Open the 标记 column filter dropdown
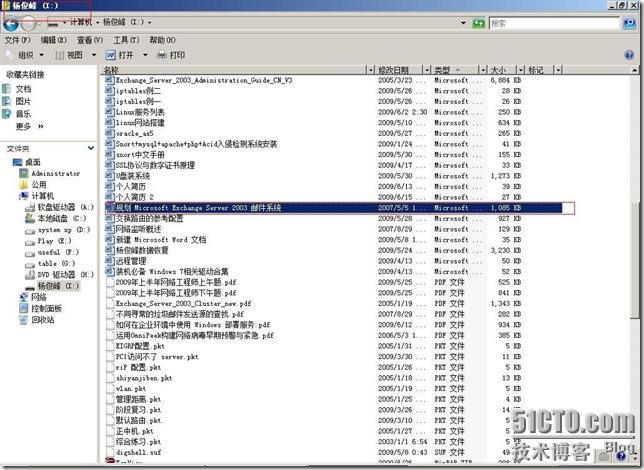This screenshot has width=644, height=470. 558,70
